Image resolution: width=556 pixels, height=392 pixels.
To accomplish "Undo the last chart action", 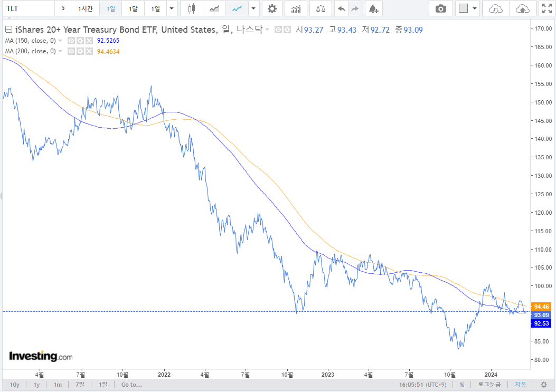I will point(341,8).
